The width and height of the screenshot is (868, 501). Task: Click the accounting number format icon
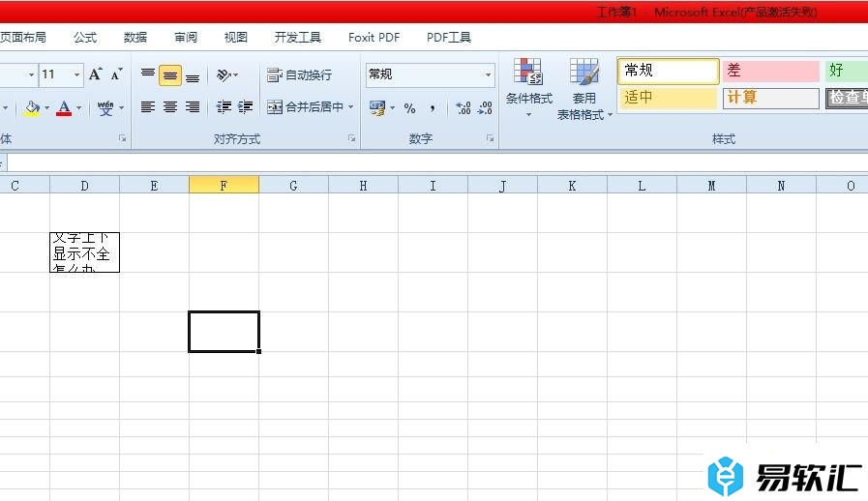[x=377, y=108]
